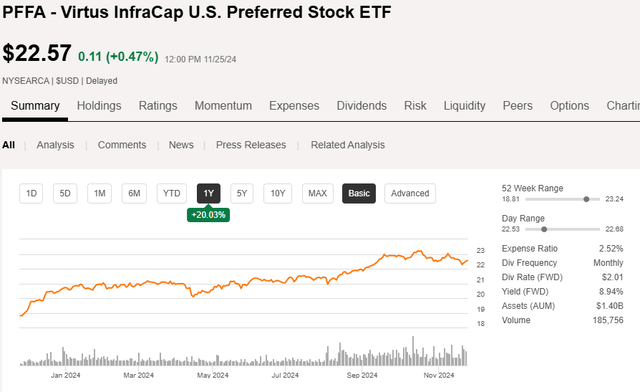Toggle the Advanced chart mode
Image resolution: width=640 pixels, height=392 pixels.
click(410, 194)
